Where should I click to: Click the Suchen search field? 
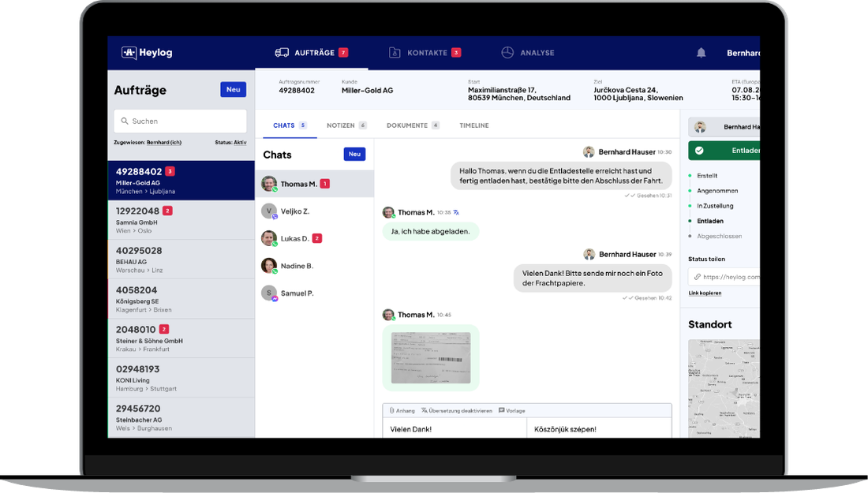tap(180, 121)
